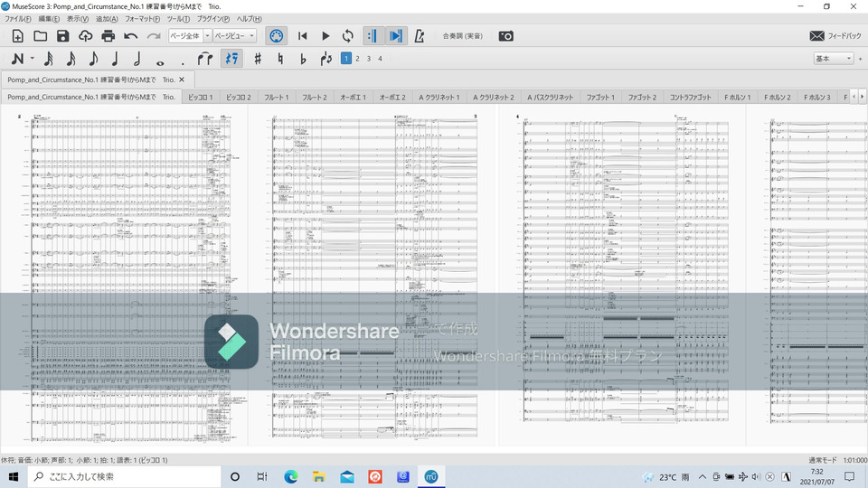The height and width of the screenshot is (488, 868).
Task: Switch to the ピッコロ 1 part tab
Action: point(201,97)
